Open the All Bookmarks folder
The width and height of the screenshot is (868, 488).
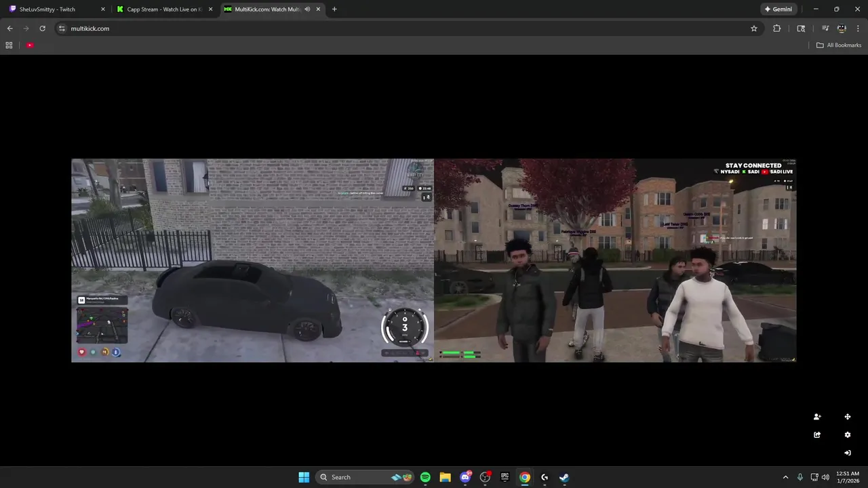[839, 45]
